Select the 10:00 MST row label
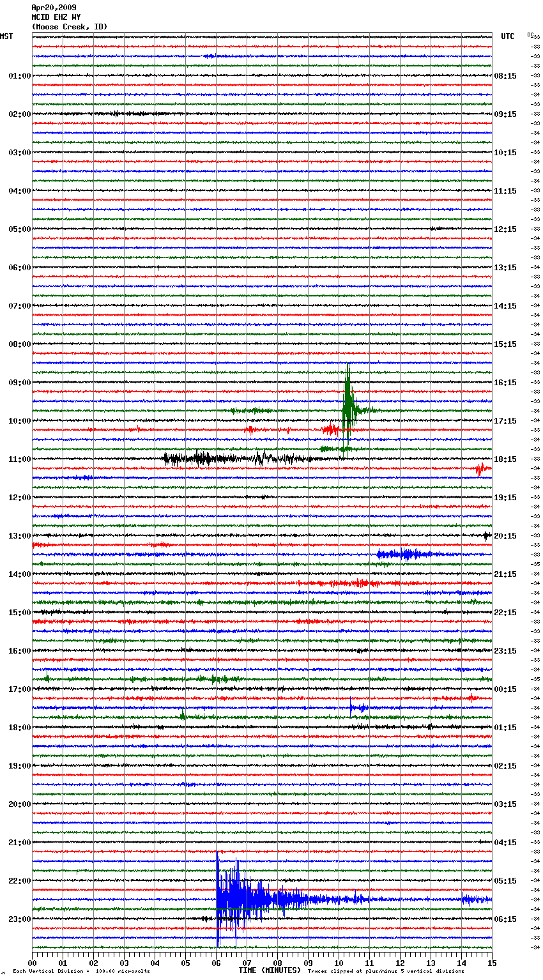 pyautogui.click(x=20, y=421)
